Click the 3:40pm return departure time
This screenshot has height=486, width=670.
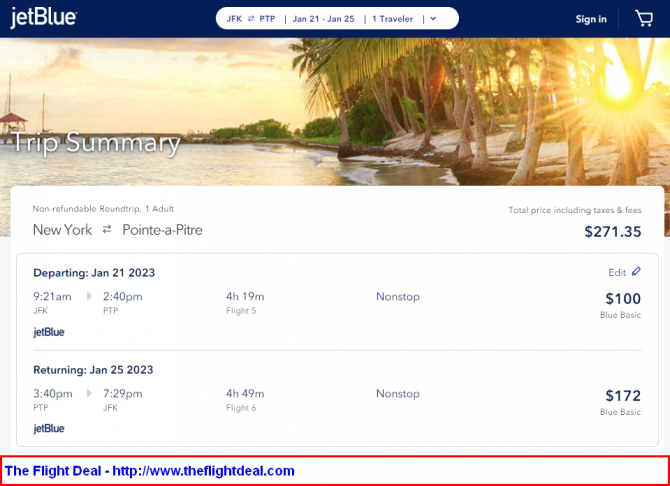click(53, 394)
